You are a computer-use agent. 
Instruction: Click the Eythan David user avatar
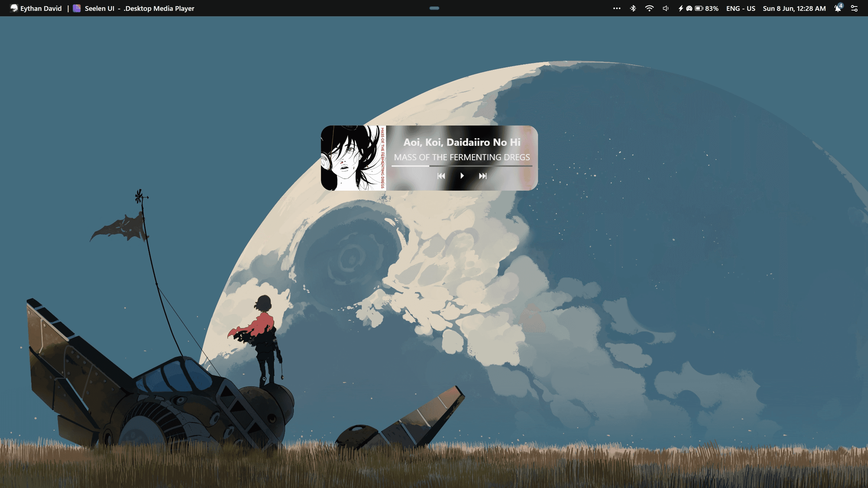[x=14, y=8]
